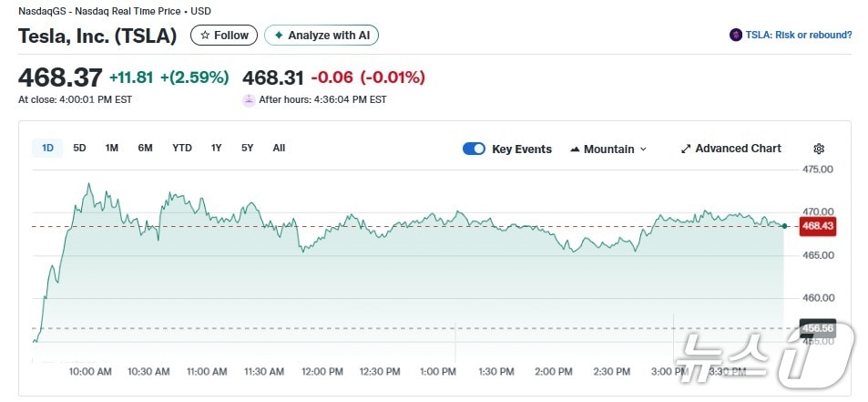Click the red 468.43 current price label
This screenshot has height=402, width=868.
click(815, 226)
